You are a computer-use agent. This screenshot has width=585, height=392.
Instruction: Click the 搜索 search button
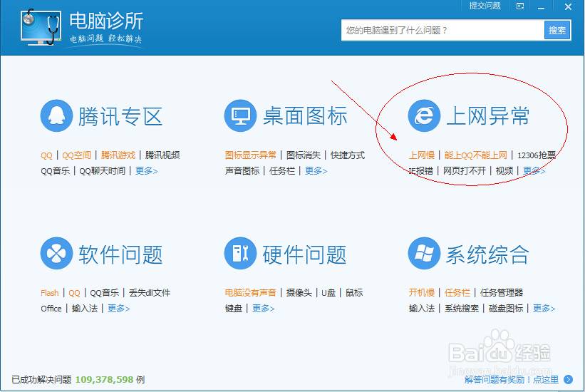click(557, 30)
